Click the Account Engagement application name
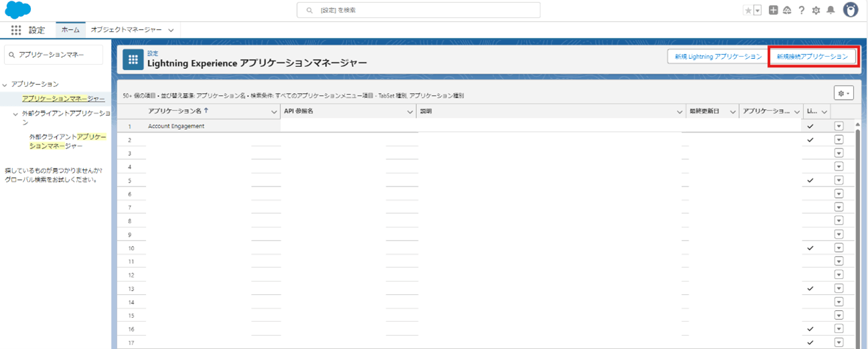The image size is (868, 349). pyautogui.click(x=176, y=126)
